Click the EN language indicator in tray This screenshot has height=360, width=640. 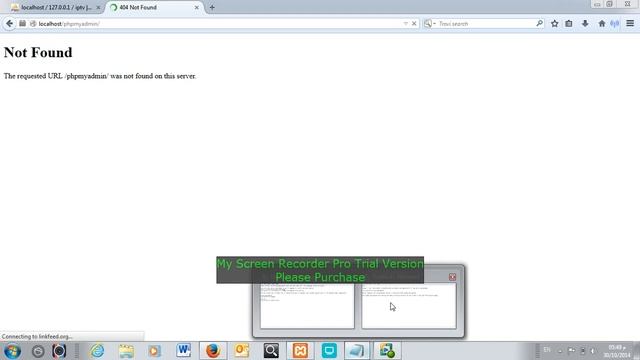547,350
